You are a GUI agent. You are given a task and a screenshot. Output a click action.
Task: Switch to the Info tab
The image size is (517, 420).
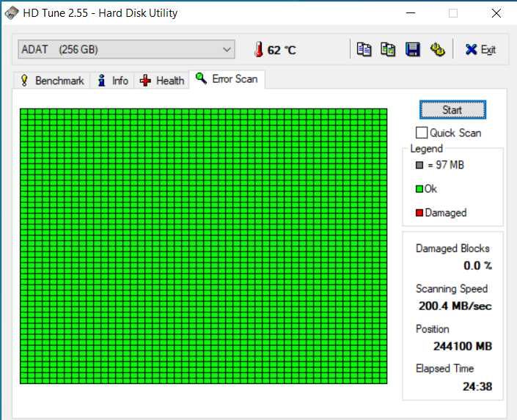point(112,81)
